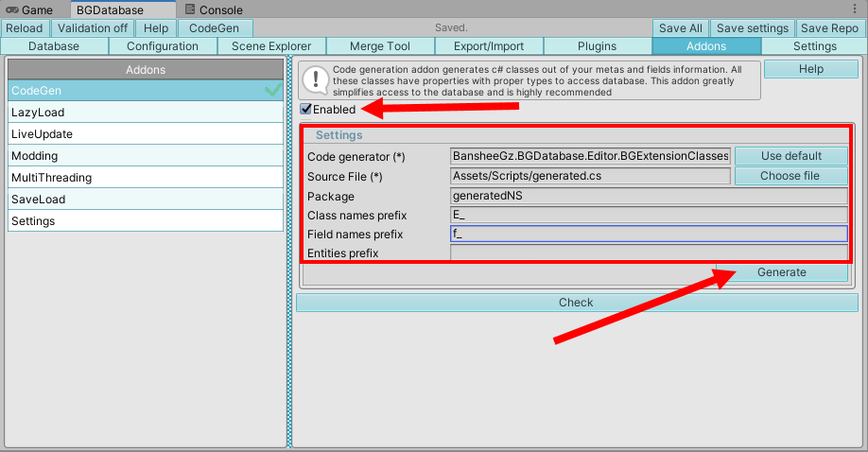
Task: Open the Merge Tool tab
Action: pyautogui.click(x=380, y=46)
